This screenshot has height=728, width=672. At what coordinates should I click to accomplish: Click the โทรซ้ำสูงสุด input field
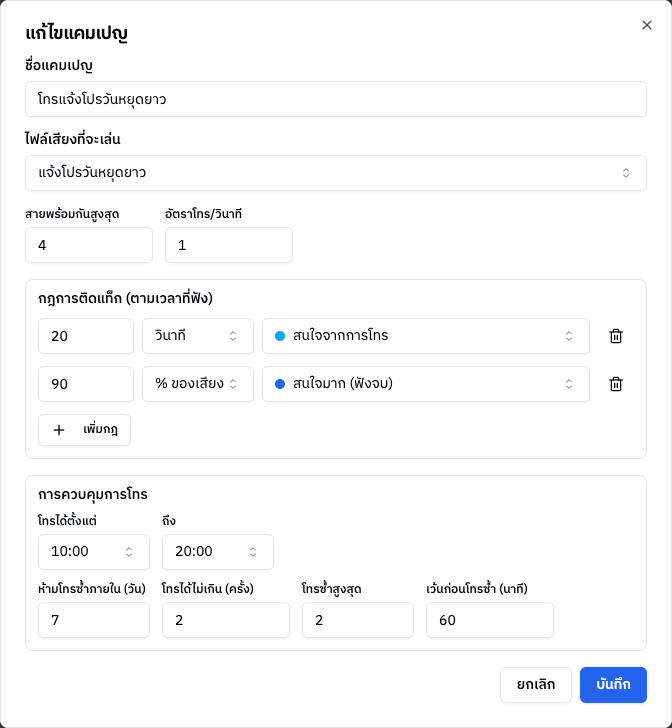pos(358,620)
